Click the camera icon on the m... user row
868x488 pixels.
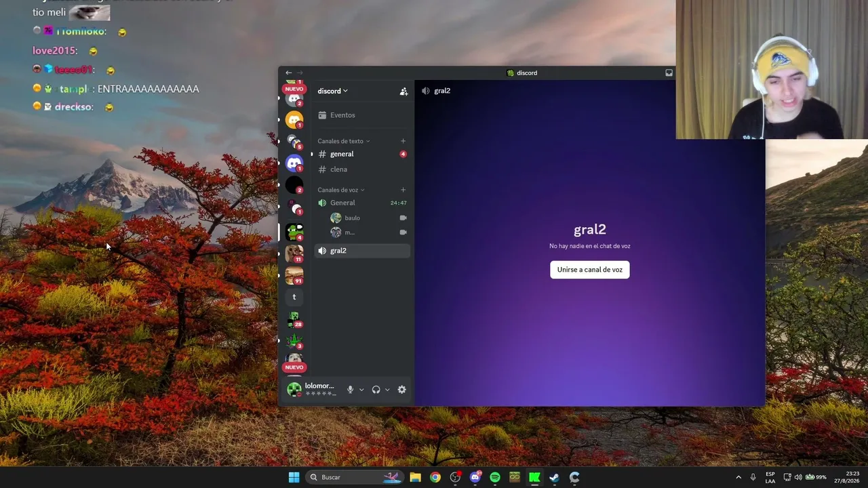(x=403, y=232)
